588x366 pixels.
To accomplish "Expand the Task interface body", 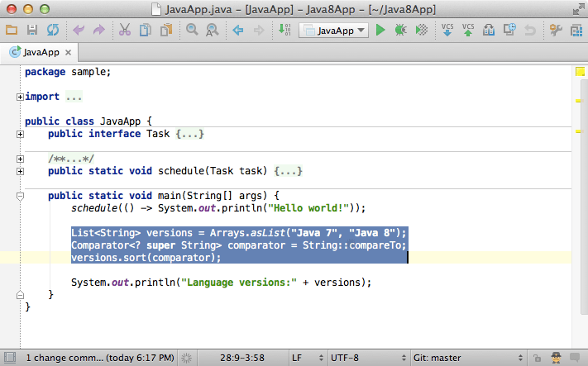I will 20,134.
